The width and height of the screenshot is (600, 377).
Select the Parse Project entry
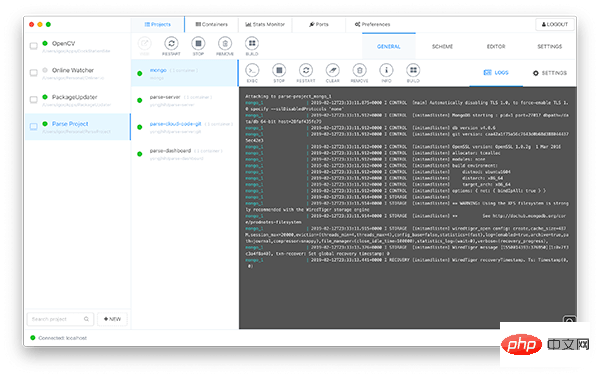78,127
